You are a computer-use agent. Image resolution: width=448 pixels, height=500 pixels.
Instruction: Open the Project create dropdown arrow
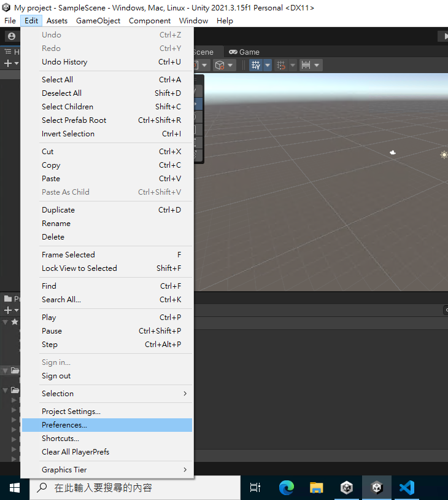click(x=16, y=310)
